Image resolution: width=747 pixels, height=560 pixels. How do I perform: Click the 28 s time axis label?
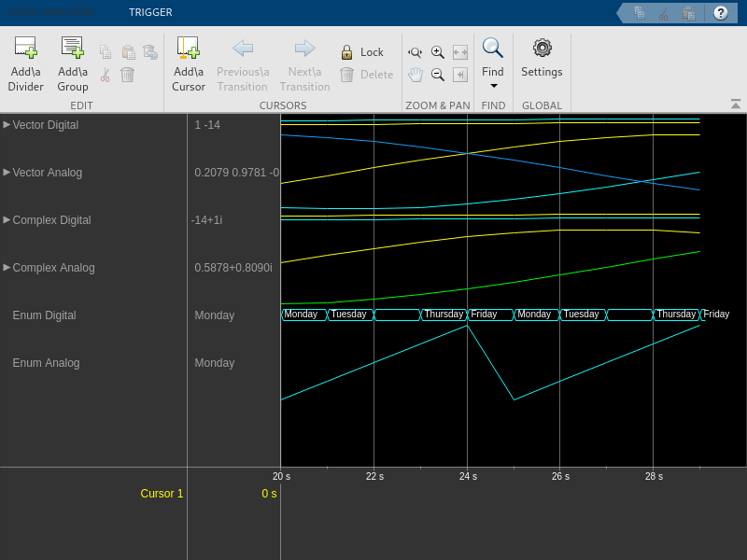coord(654,476)
